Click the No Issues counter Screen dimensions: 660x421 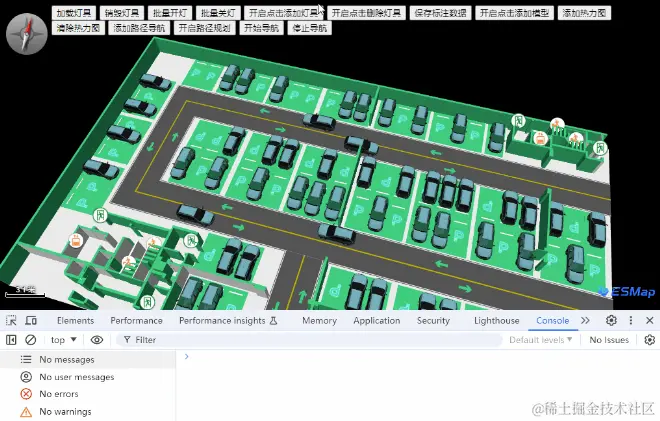coord(609,340)
